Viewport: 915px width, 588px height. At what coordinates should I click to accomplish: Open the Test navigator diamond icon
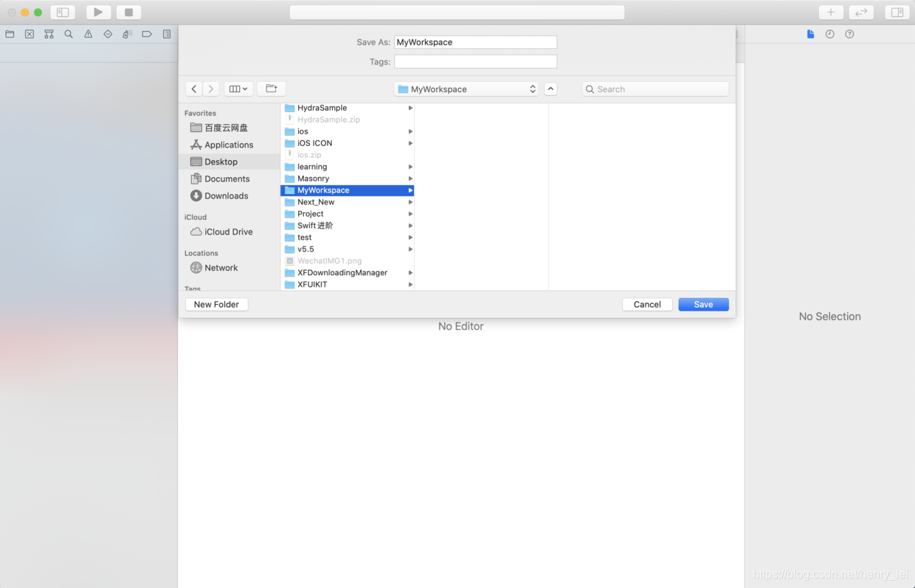click(108, 34)
